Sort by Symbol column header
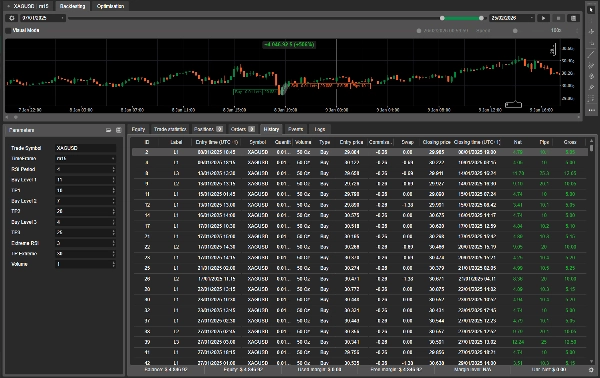Image resolution: width=600 pixels, height=378 pixels. click(258, 142)
